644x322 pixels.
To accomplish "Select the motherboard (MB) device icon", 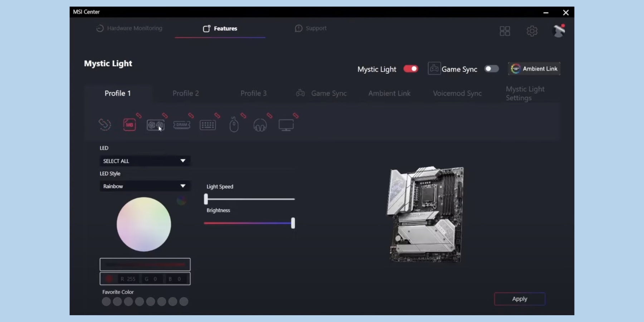I will pos(129,125).
